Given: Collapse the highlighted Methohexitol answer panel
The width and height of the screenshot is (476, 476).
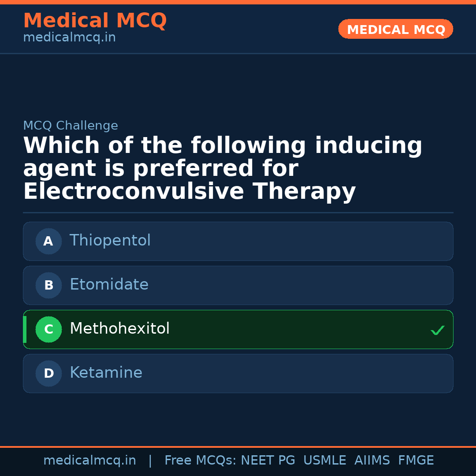Looking at the screenshot, I should coord(238,329).
